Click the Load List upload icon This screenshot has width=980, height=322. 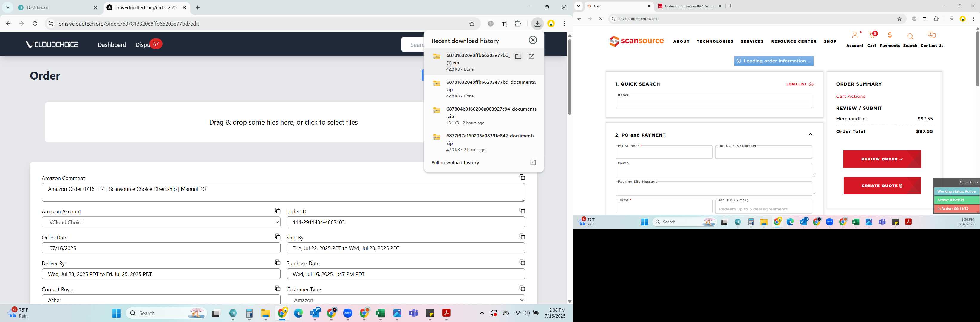(811, 84)
